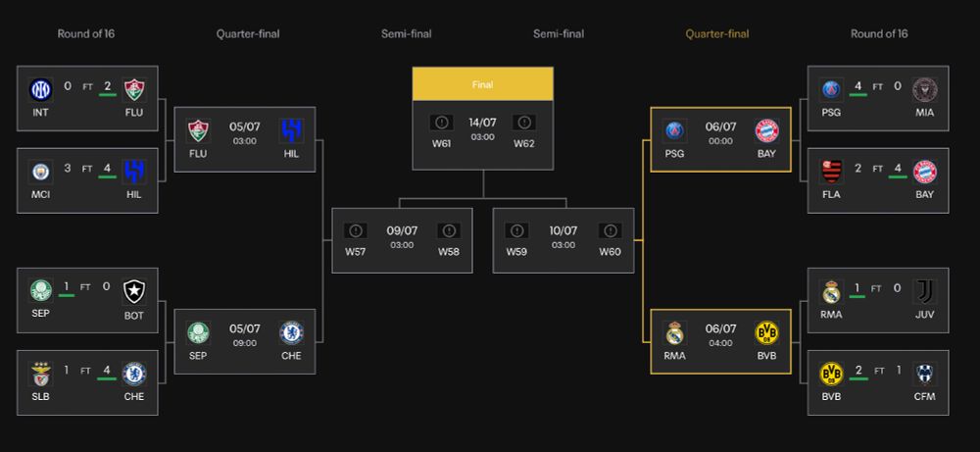The height and width of the screenshot is (452, 980).
Task: Click score 4 beside Bayern in FLA match
Action: point(898,168)
